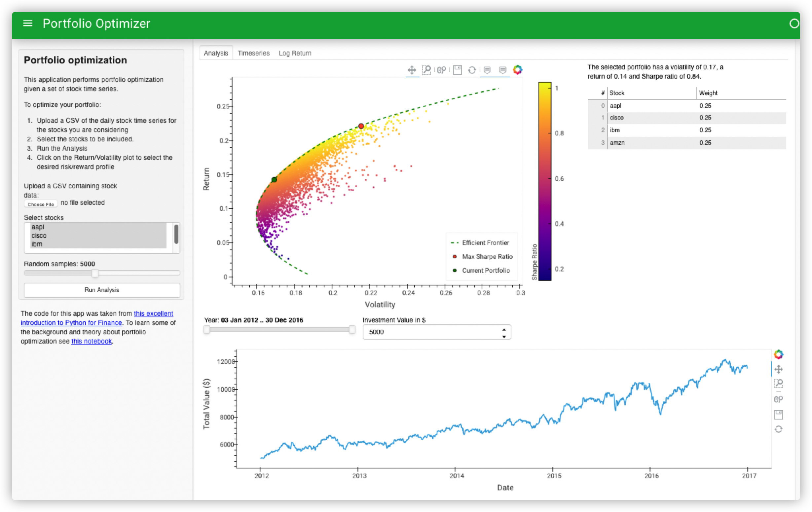Open the 'this notebook' link
The image size is (812, 512).
click(x=92, y=341)
